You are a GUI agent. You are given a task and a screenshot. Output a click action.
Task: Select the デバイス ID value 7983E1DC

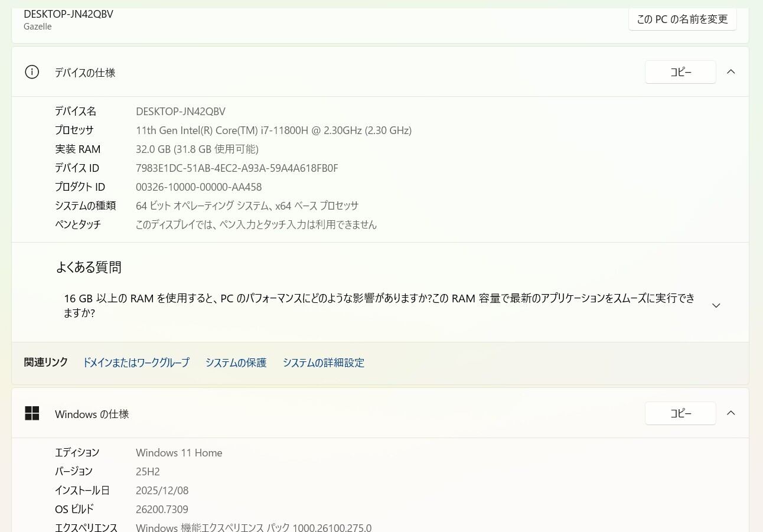(x=237, y=168)
